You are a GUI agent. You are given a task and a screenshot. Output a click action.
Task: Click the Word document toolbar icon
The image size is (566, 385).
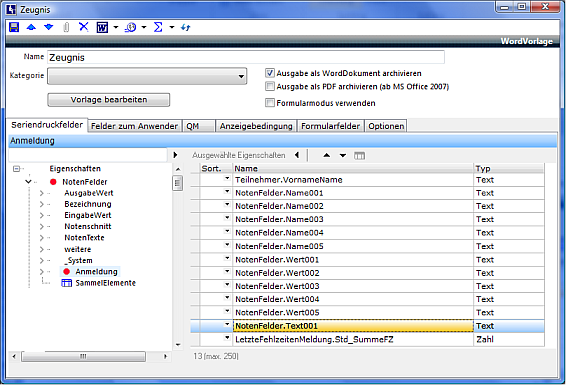pos(102,27)
